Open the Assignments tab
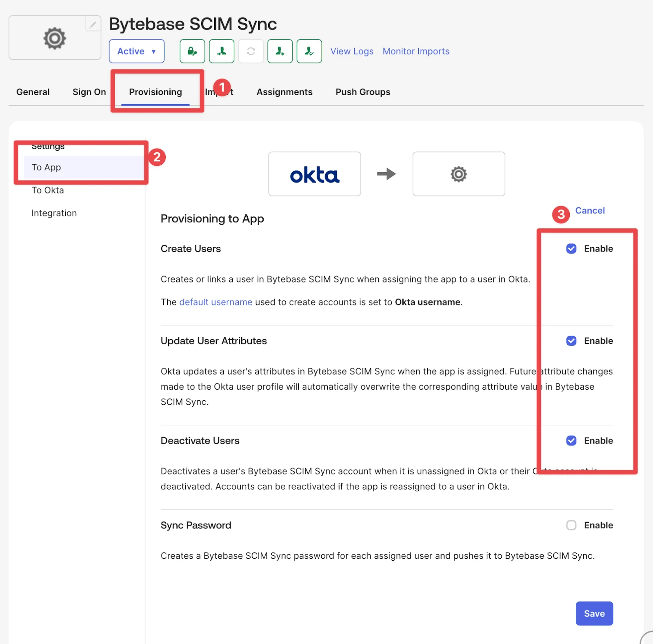 tap(284, 92)
